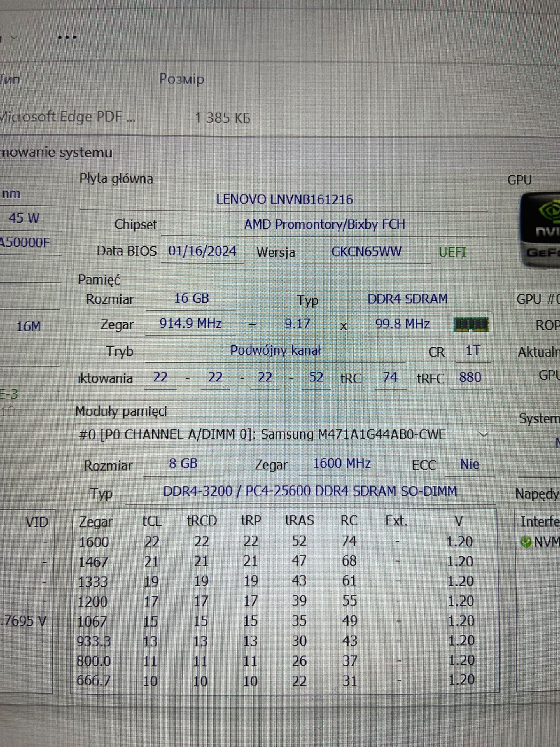
Task: Click the BIOS version GKCN65WW
Action: coord(366,252)
